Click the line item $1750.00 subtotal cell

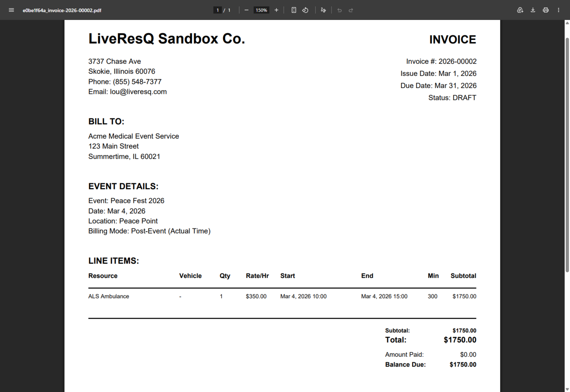pos(464,296)
